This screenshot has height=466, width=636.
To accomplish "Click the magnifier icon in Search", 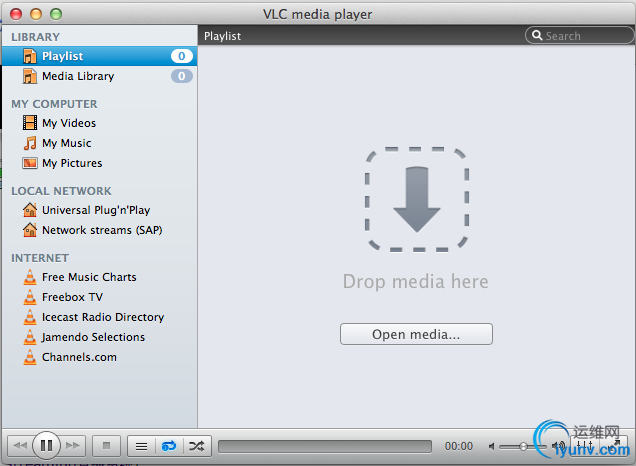I will coord(537,35).
